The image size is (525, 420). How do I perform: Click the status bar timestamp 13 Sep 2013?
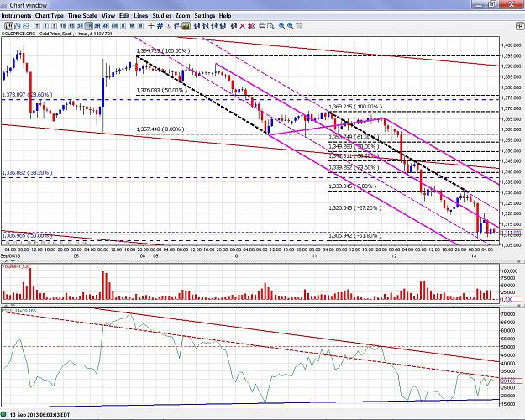pos(39,415)
